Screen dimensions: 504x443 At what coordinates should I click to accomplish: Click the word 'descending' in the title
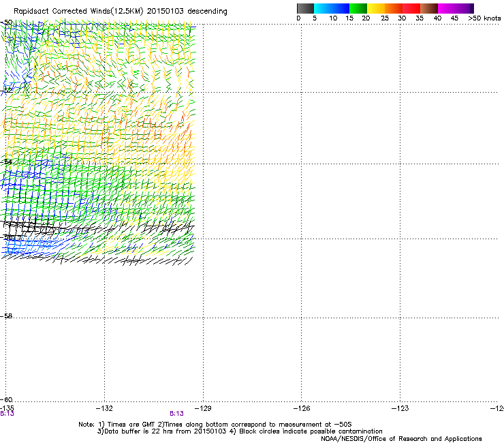coord(207,12)
